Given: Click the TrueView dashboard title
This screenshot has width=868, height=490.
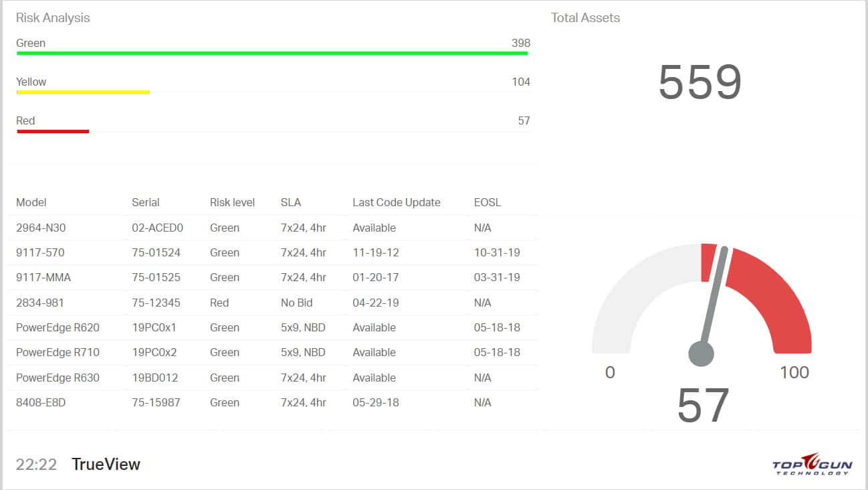Looking at the screenshot, I should click(x=106, y=464).
